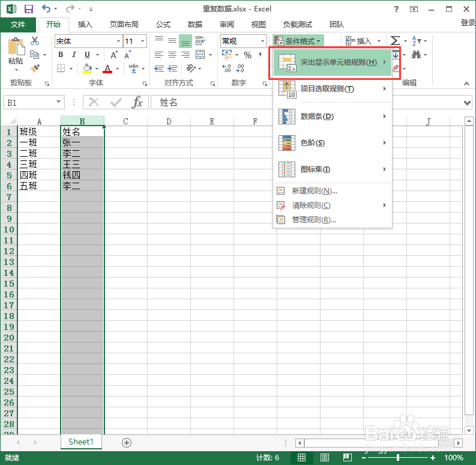Open the 文件 tab
The image size is (476, 465).
18,24
